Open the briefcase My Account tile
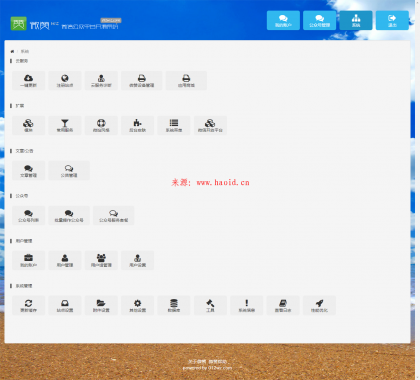The image size is (420, 380). coord(28,260)
